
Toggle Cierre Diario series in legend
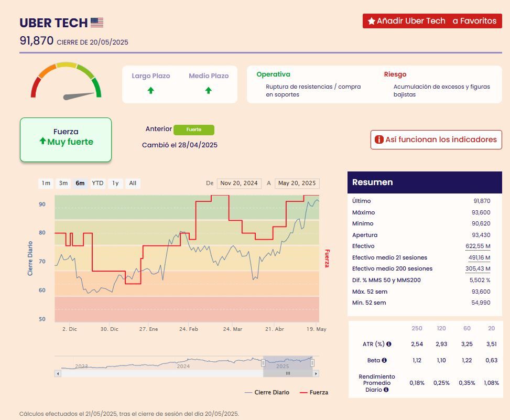[267, 392]
